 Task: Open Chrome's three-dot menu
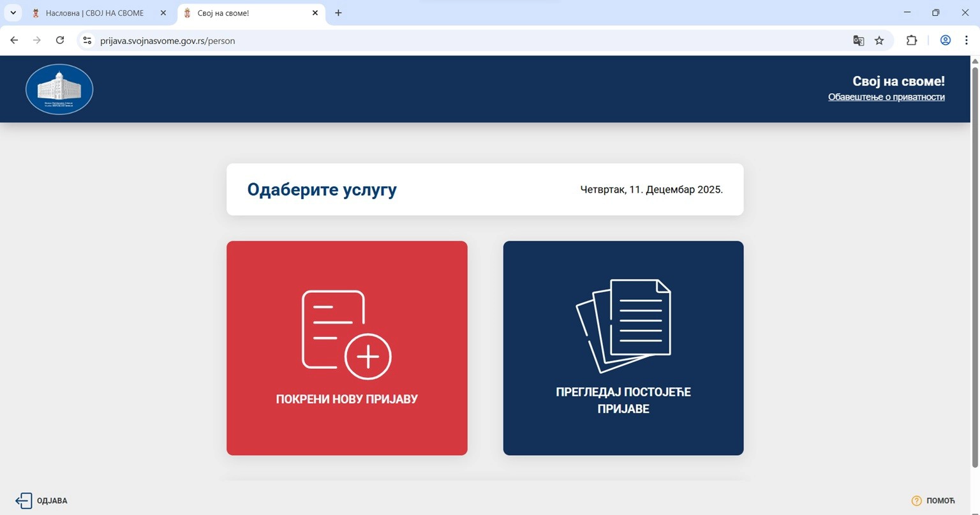click(x=967, y=40)
